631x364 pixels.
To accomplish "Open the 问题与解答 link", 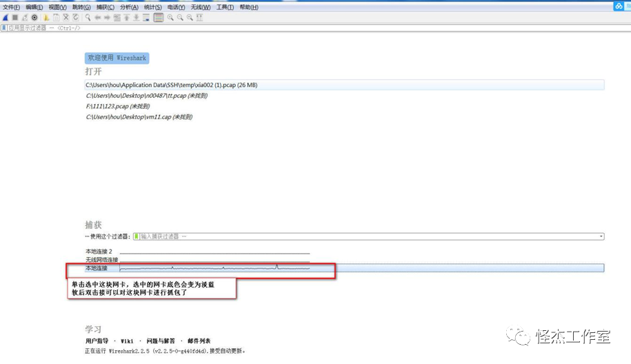I will [x=161, y=341].
